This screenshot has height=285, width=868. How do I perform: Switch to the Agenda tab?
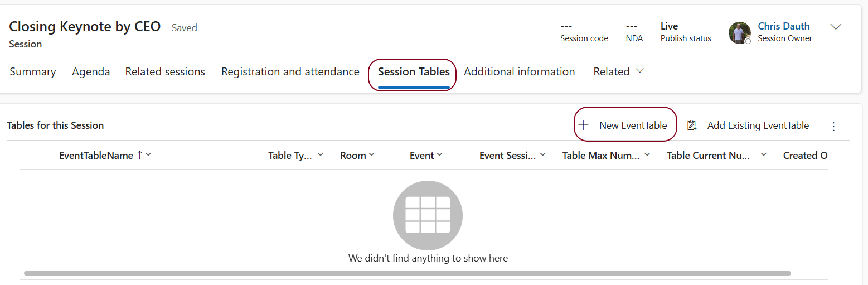[x=91, y=71]
